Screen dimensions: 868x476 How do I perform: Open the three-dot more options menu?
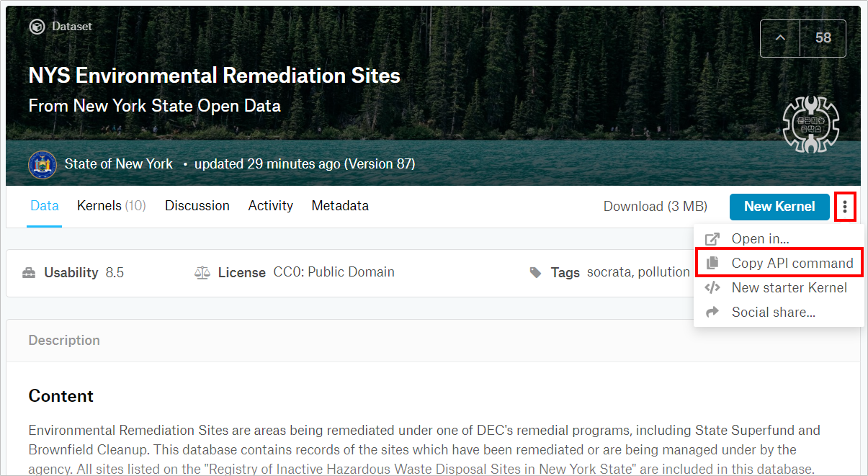click(845, 207)
